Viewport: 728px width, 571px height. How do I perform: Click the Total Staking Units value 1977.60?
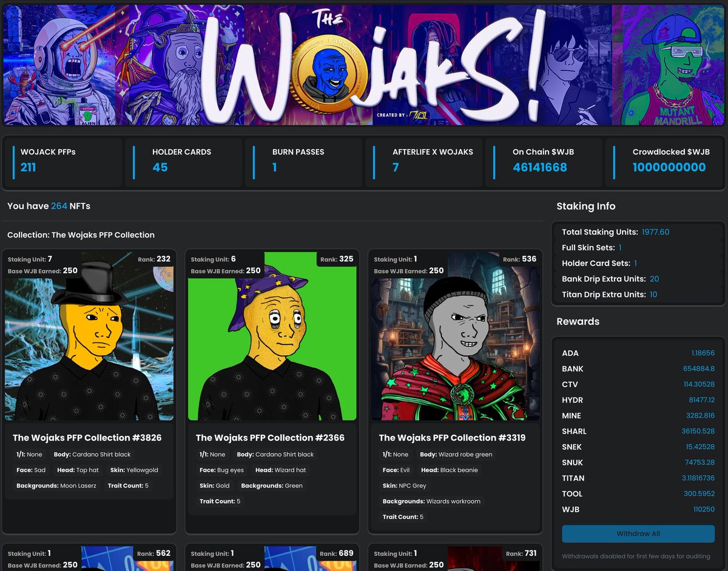656,232
